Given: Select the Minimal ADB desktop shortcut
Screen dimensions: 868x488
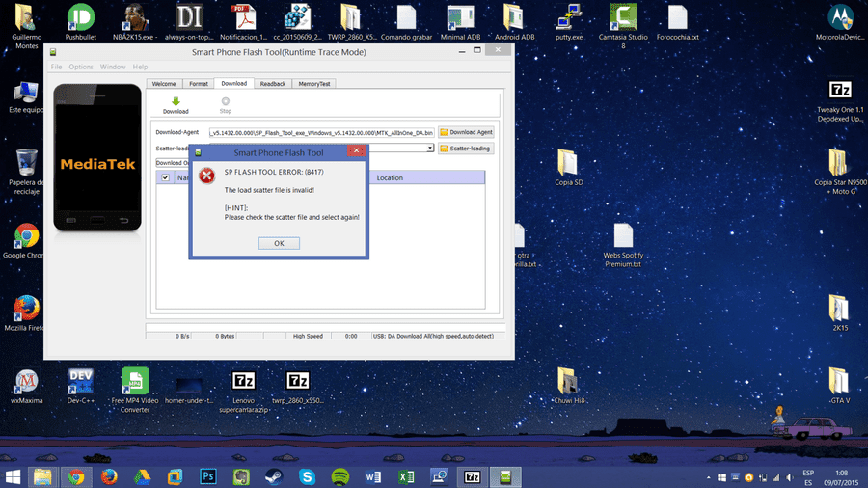Looking at the screenshot, I should (460, 23).
